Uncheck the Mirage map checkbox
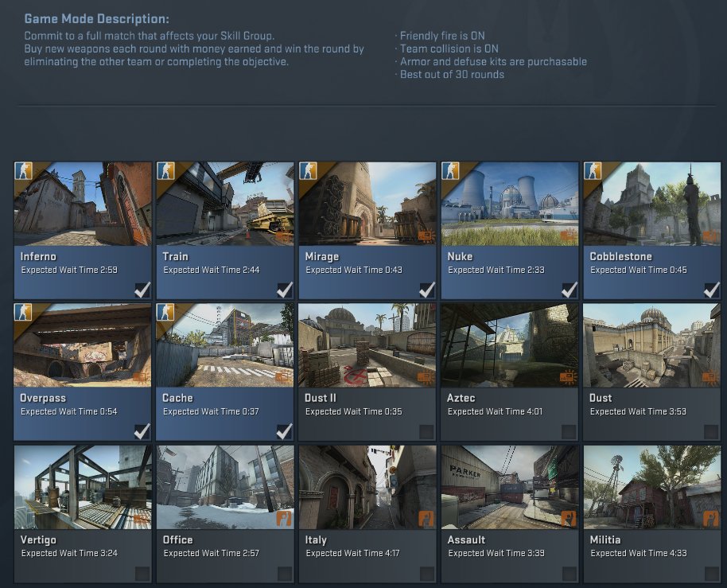727x588 pixels. coord(426,290)
